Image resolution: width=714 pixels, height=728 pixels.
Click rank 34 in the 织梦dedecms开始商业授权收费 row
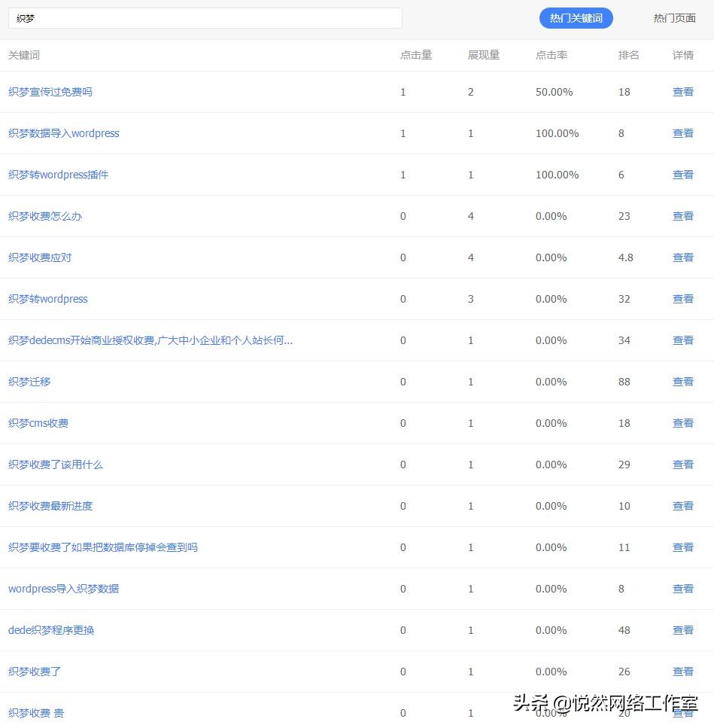point(624,340)
